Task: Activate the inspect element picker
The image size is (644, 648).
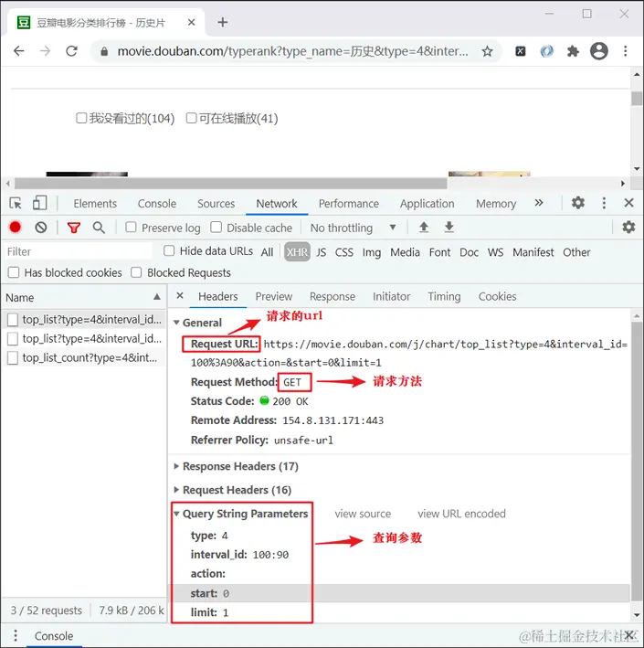Action: coord(16,203)
